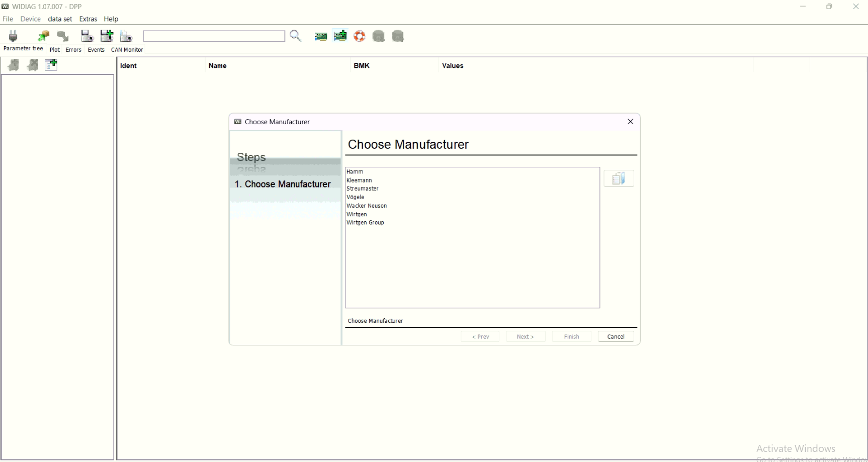Focus the toolbar search input field

tap(214, 36)
